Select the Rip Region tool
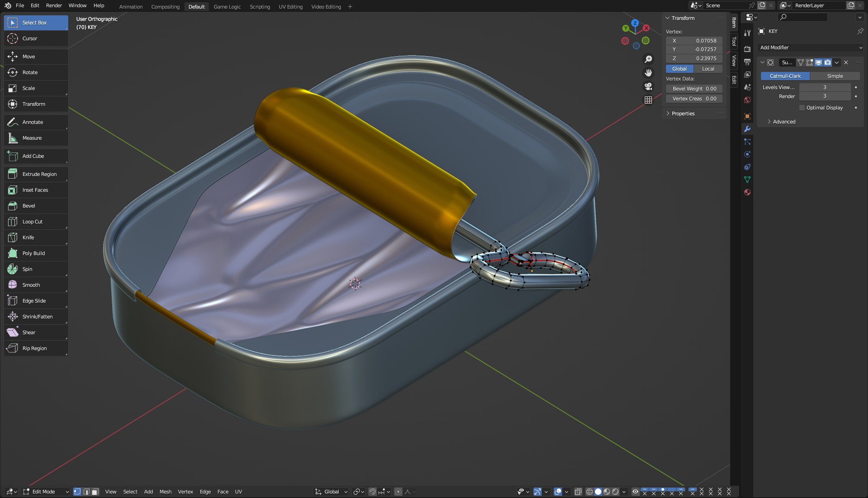The width and height of the screenshot is (868, 498). point(36,348)
